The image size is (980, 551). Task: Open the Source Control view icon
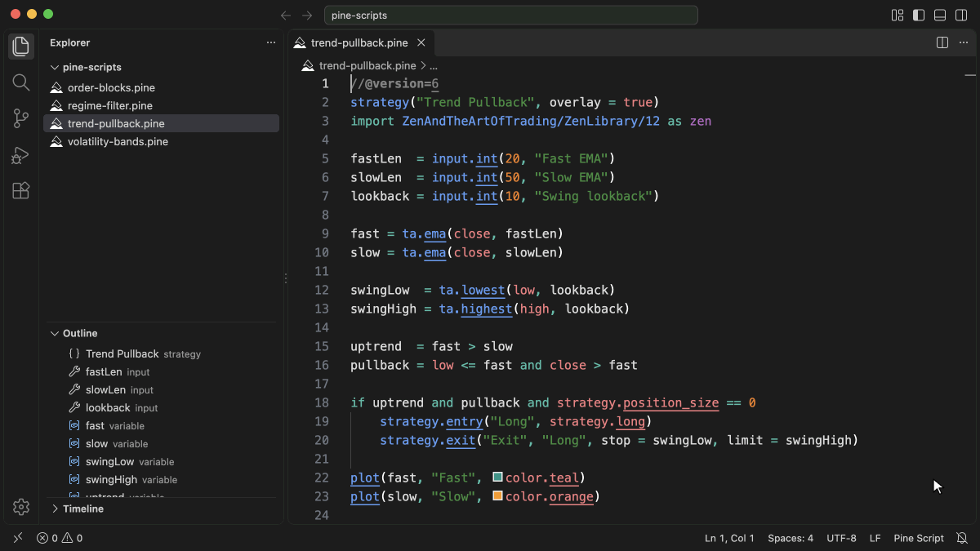click(21, 118)
